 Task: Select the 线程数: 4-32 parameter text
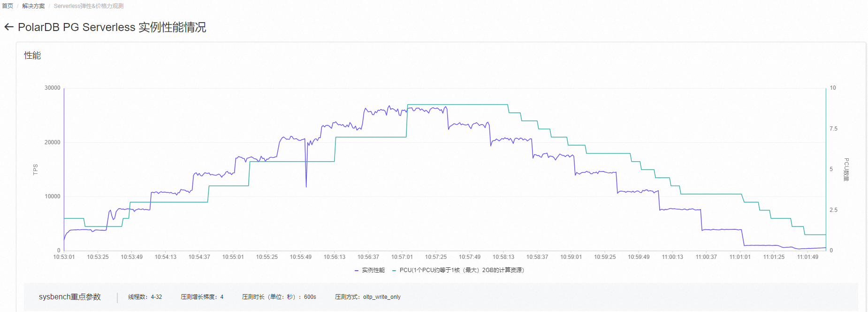145,297
